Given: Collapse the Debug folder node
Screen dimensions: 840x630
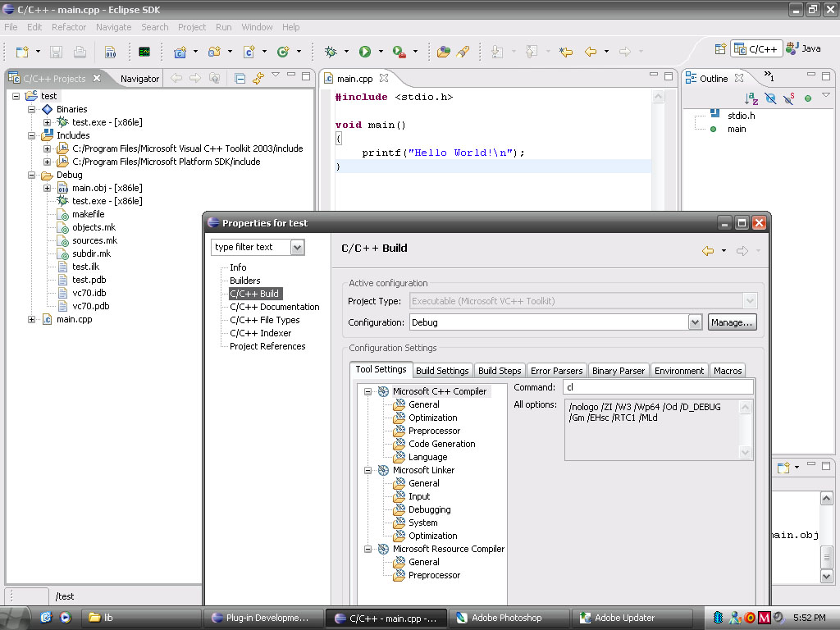Looking at the screenshot, I should (32, 176).
